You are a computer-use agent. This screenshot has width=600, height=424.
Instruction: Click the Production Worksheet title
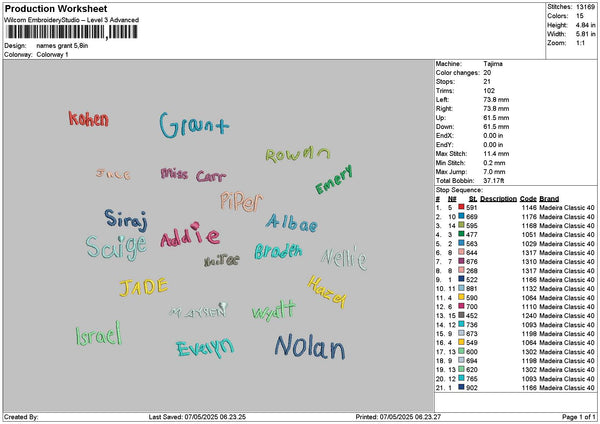pyautogui.click(x=56, y=8)
